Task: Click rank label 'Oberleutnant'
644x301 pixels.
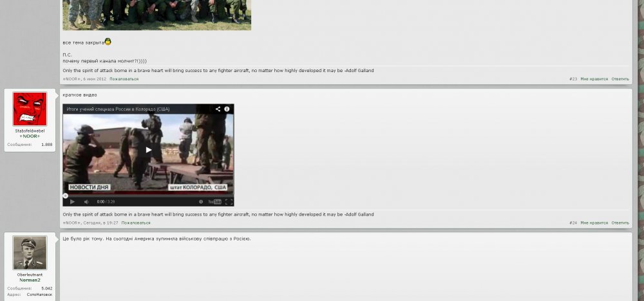Action: pyautogui.click(x=30, y=275)
